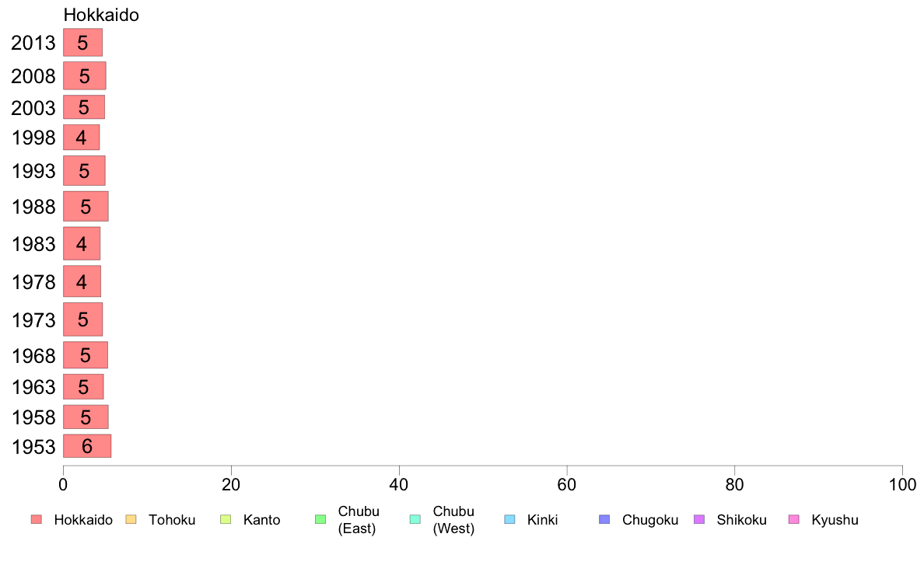Viewport: 924px width, 572px height.
Task: Click the 100 tick on the x-axis
Action: click(x=902, y=485)
